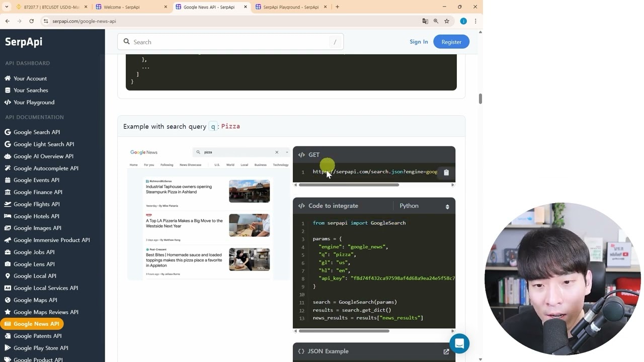Click the Sign In link
Image resolution: width=644 pixels, height=362 pixels.
pos(419,42)
